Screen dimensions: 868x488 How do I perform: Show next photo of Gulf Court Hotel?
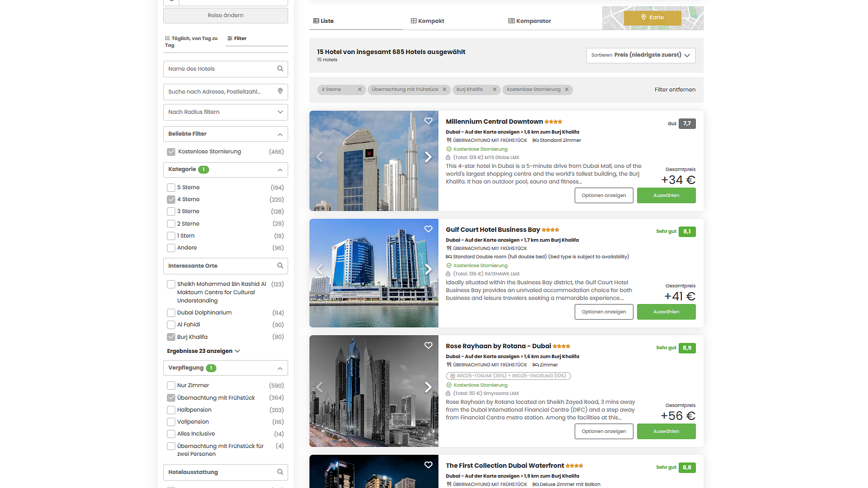(x=428, y=269)
